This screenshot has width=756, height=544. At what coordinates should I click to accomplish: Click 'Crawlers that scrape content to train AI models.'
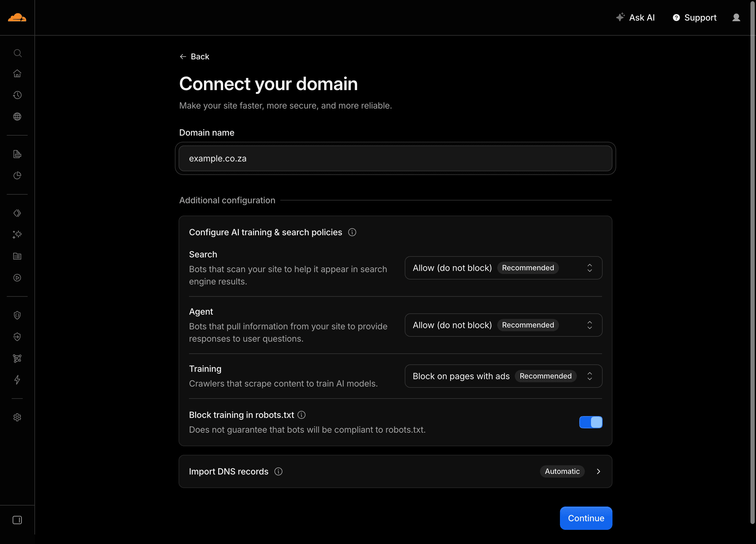click(x=283, y=383)
